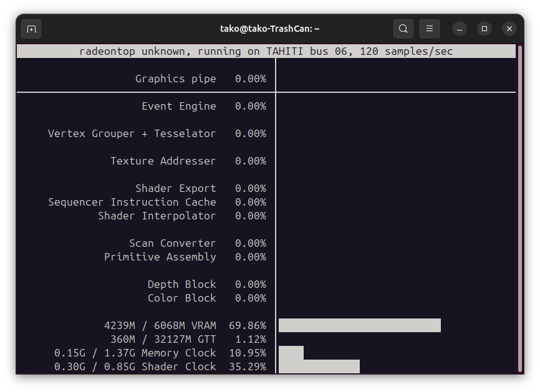Click the Memory Clock usage bar
This screenshot has width=540, height=392.
291,353
